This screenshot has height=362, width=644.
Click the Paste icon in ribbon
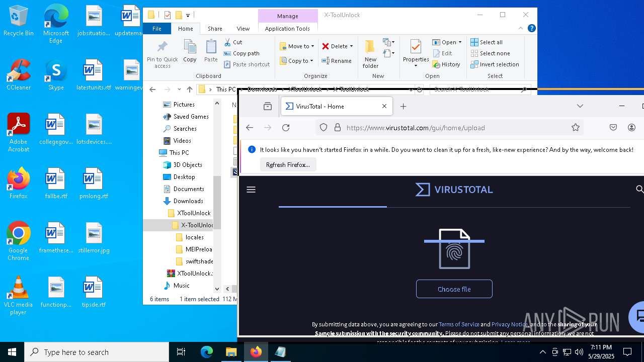tap(211, 51)
